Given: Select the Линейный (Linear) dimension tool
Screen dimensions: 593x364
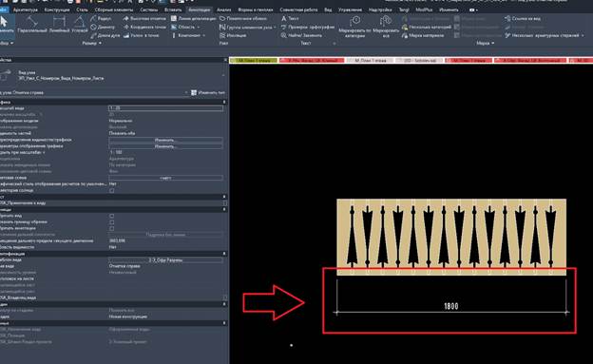Looking at the screenshot, I should pos(59,24).
